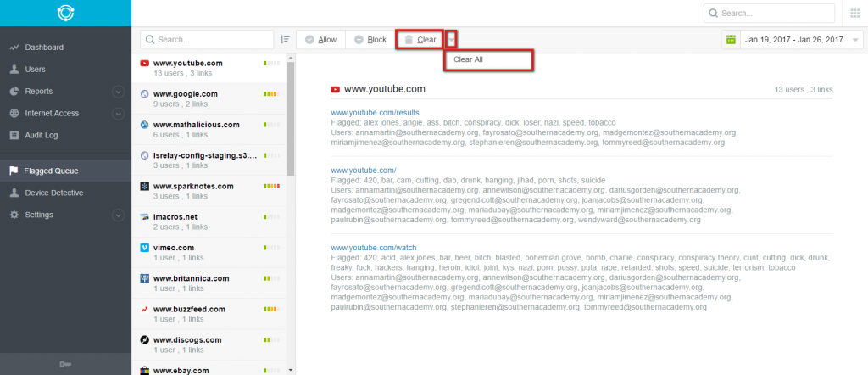Click the Reports pie chart icon
Image resolution: width=868 pixels, height=375 pixels.
(14, 92)
